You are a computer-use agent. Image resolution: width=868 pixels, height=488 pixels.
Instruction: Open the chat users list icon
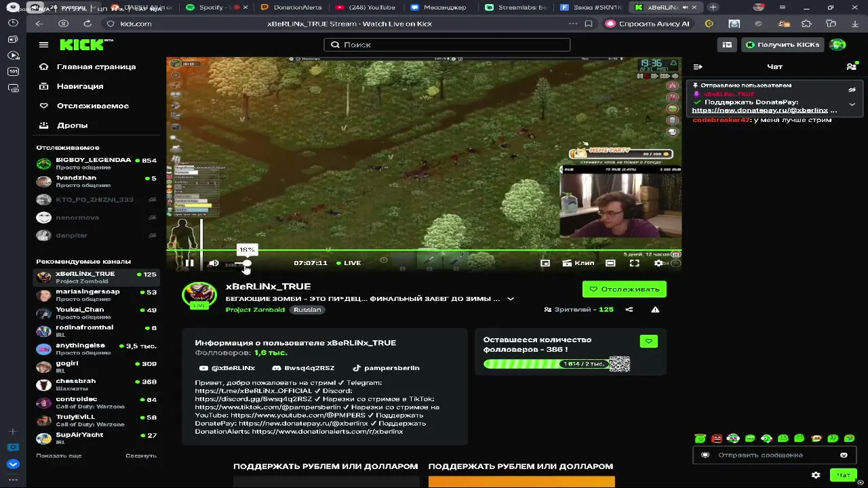(852, 66)
